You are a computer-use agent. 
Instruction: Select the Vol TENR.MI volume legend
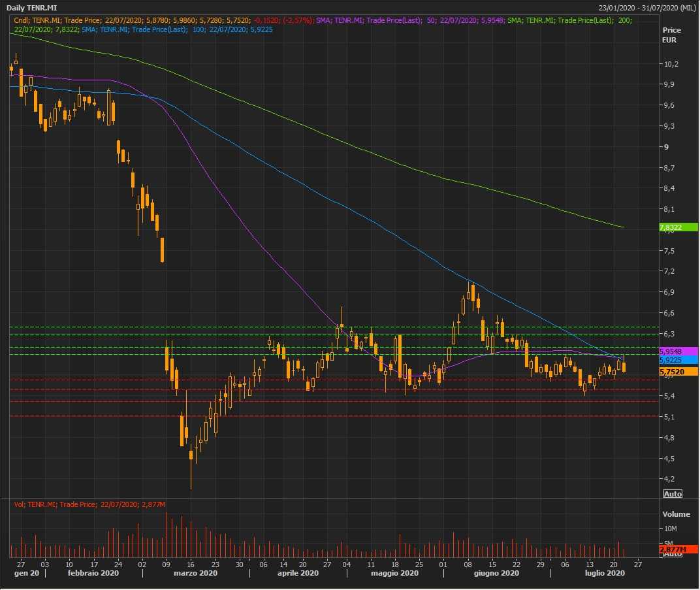pos(89,504)
